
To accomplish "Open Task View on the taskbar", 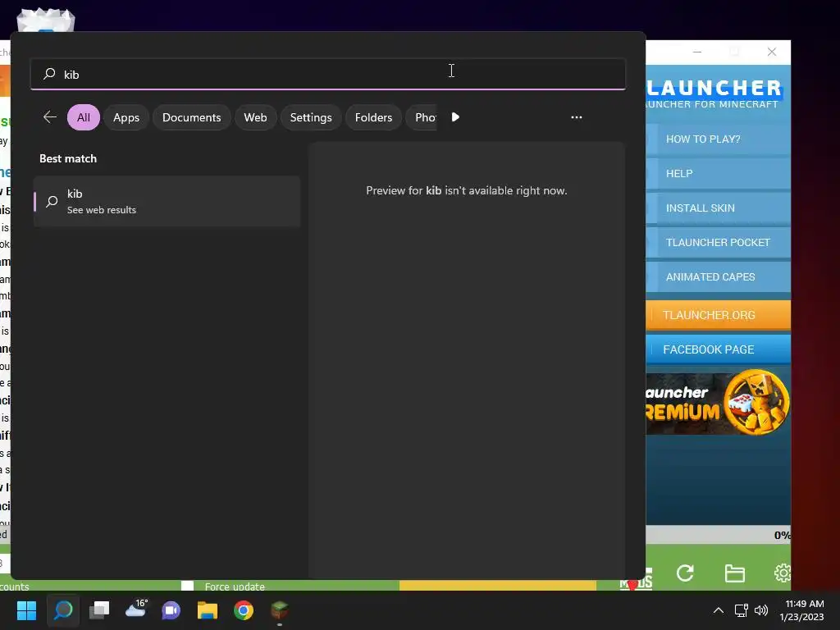I will click(x=99, y=610).
